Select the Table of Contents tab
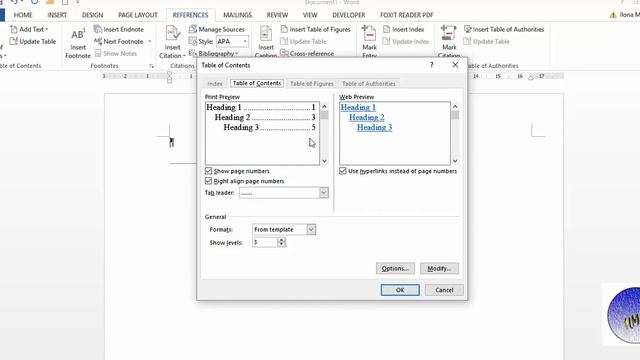 pos(257,83)
